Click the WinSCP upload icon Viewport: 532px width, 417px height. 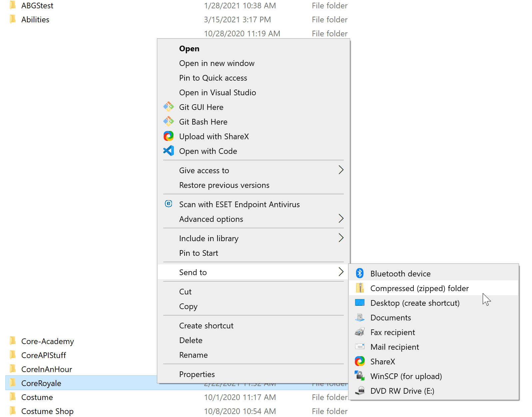pyautogui.click(x=360, y=376)
